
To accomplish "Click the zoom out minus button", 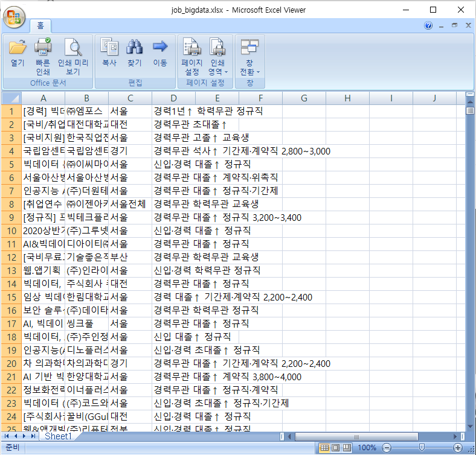I will pyautogui.click(x=387, y=448).
